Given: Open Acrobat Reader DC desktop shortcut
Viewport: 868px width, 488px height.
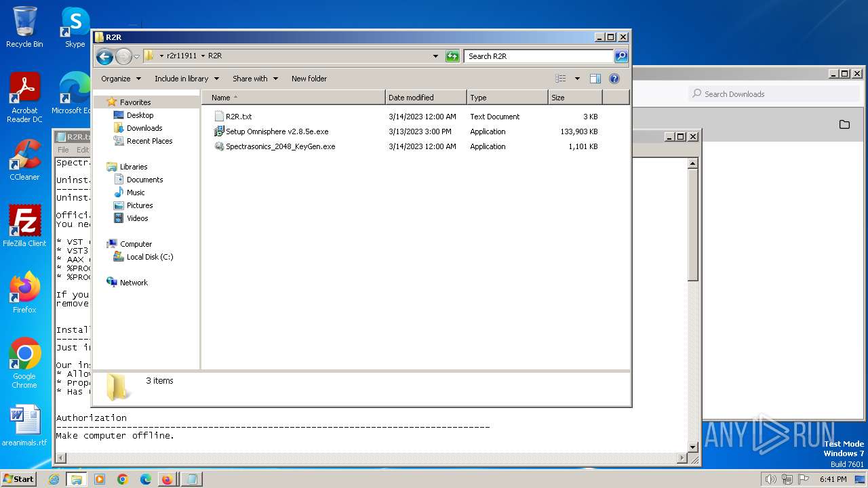Looking at the screenshot, I should 24,98.
